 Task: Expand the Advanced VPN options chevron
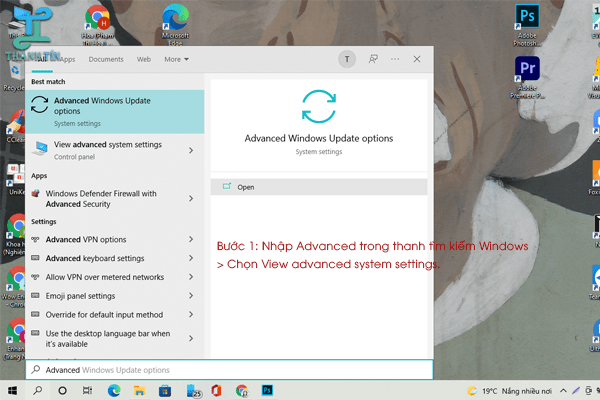click(x=191, y=240)
